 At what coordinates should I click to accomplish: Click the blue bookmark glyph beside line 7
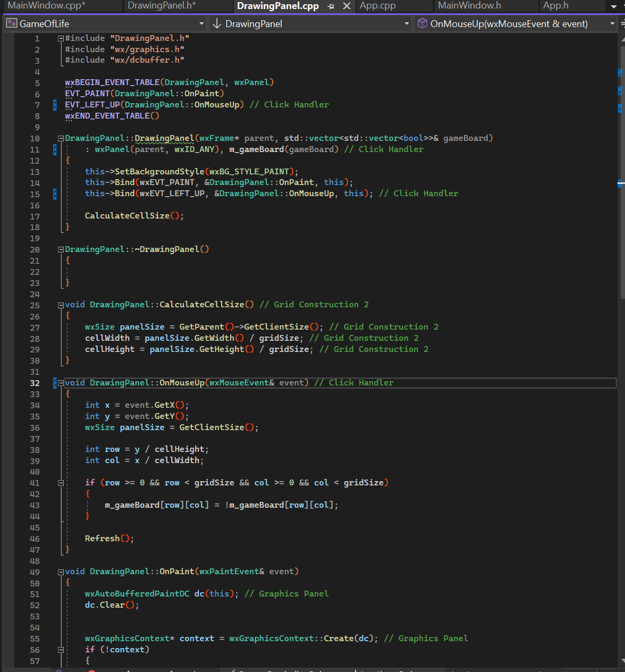[54, 105]
